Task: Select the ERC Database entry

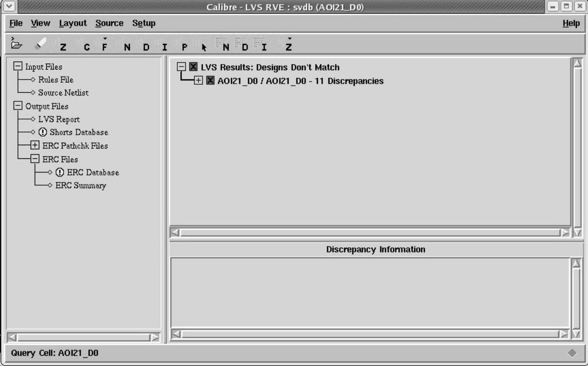Action: pos(93,172)
